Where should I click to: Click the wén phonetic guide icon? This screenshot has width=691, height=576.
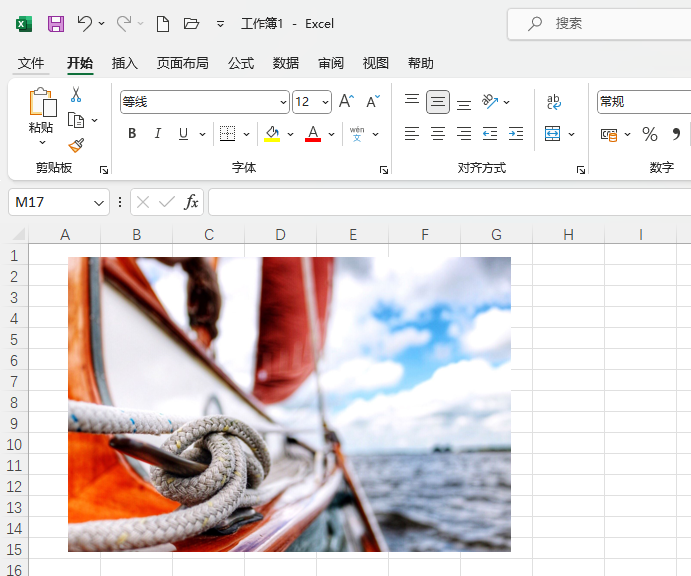[357, 134]
